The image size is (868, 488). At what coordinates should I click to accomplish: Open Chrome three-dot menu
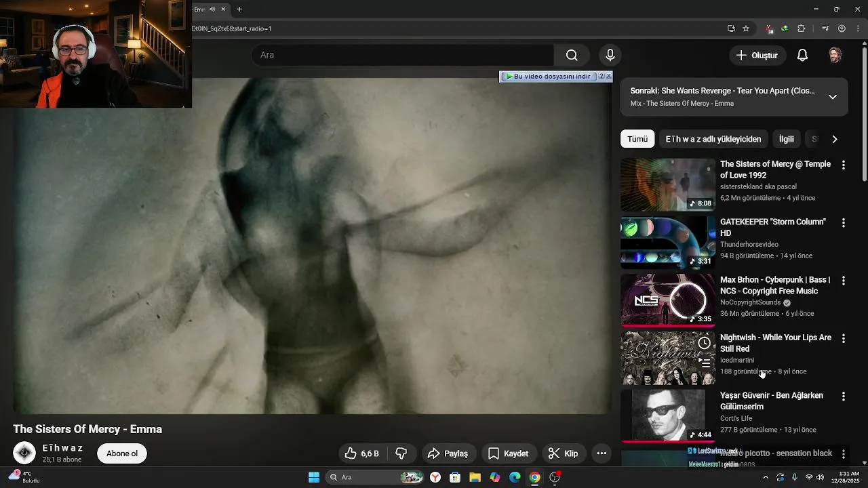[x=859, y=28]
